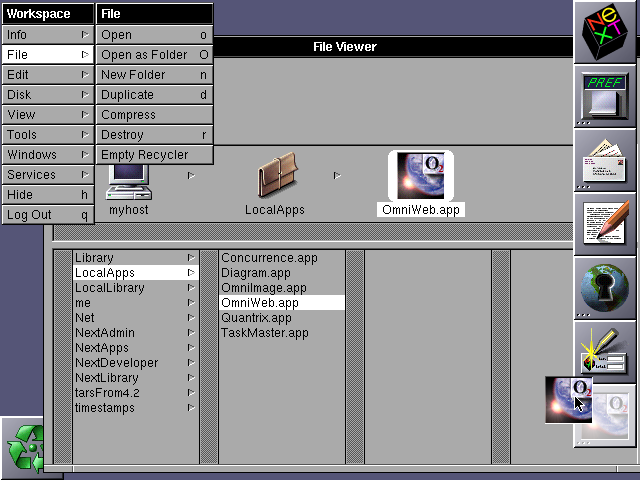Select File in the Workspace menu
This screenshot has width=640, height=480.
[x=48, y=55]
